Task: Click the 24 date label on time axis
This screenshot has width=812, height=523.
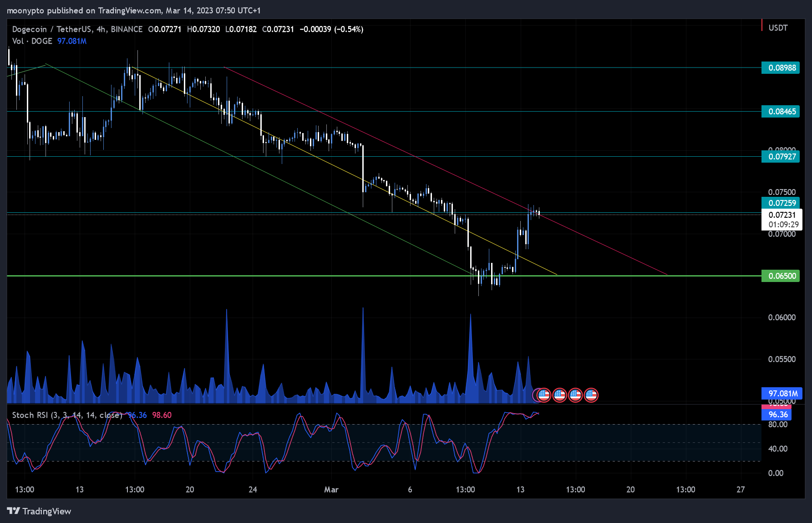Action: (x=253, y=490)
